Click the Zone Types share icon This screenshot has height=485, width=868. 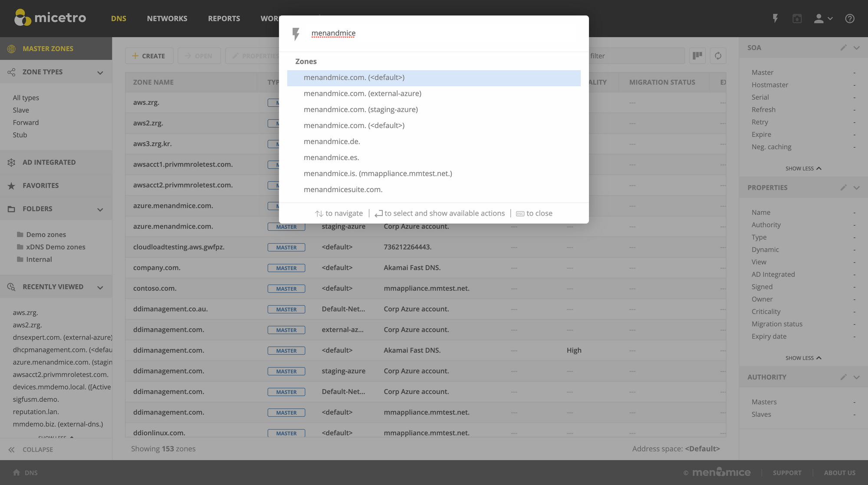[x=11, y=72]
